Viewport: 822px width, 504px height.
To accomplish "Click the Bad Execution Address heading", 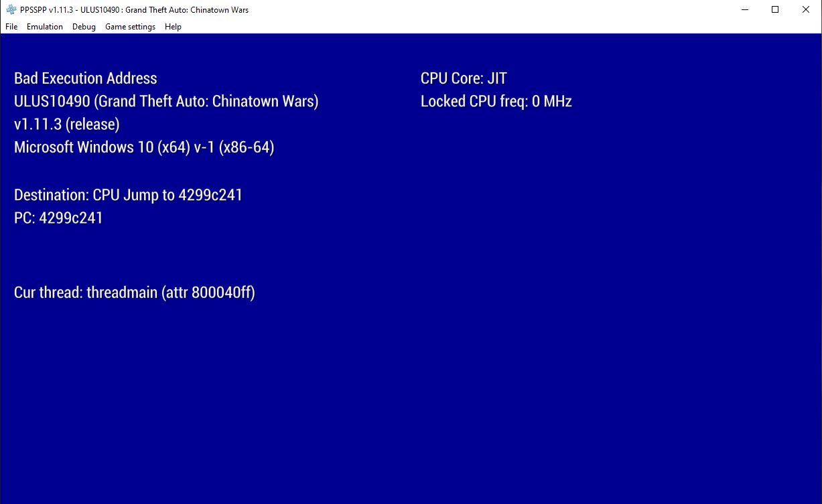I will tap(86, 78).
